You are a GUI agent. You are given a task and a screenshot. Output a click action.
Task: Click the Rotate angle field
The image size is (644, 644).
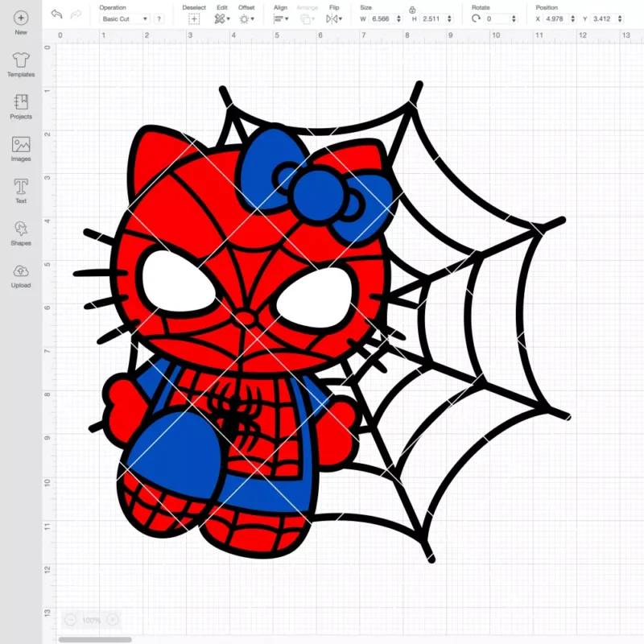point(497,19)
